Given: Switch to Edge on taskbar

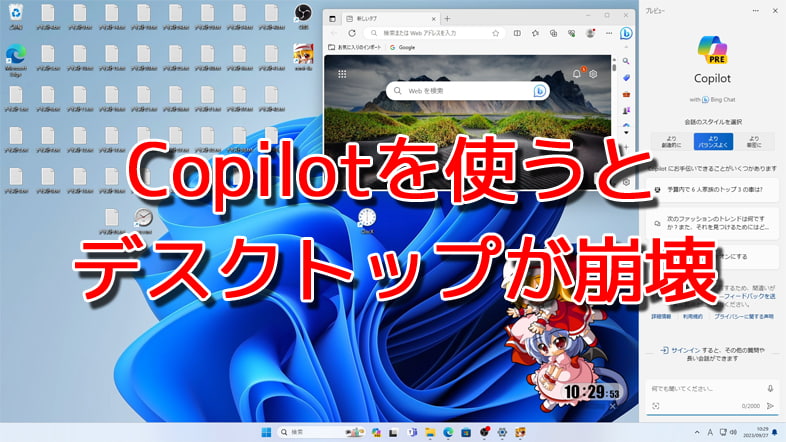Looking at the screenshot, I should point(448,432).
